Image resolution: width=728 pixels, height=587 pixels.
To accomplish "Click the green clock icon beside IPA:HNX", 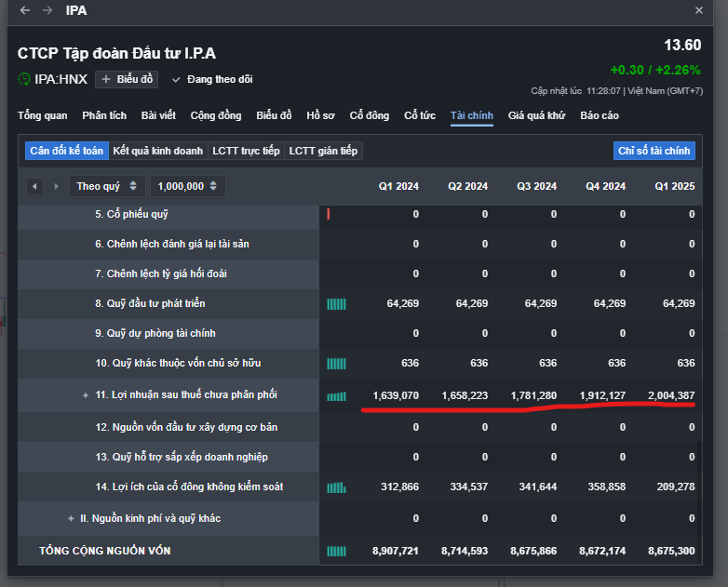I will coord(23,79).
